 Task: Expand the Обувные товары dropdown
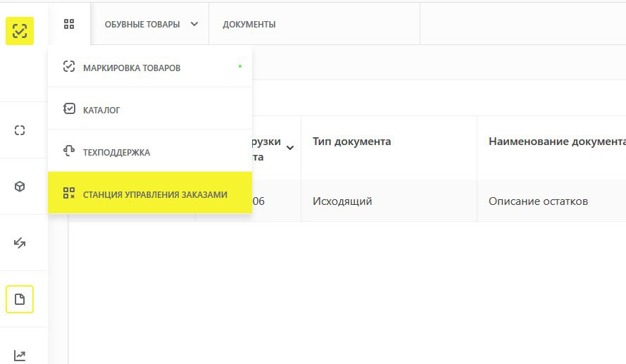point(150,25)
